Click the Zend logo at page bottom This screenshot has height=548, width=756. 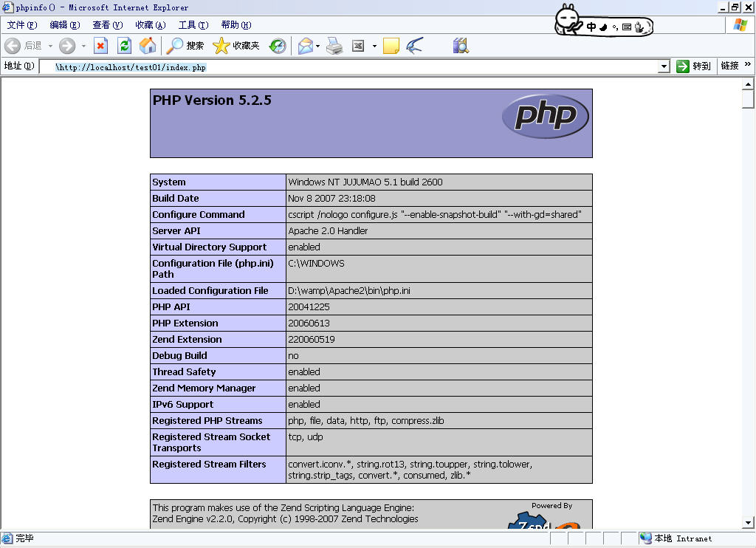544,520
